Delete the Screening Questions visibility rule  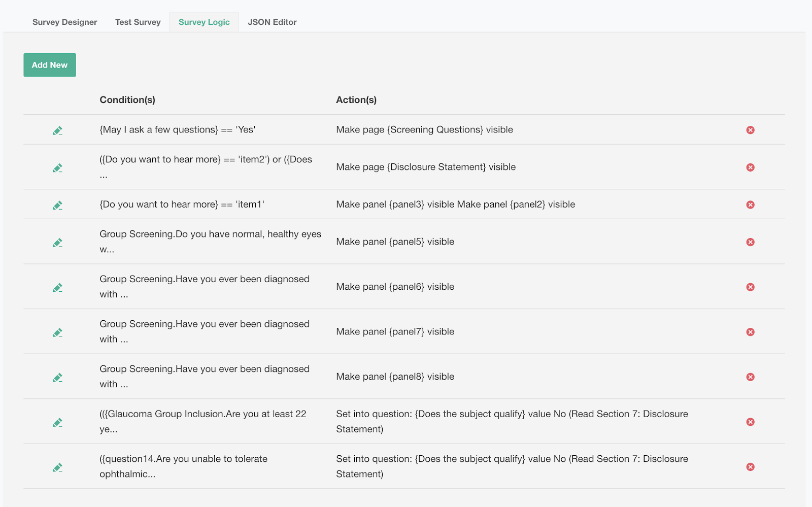click(x=750, y=130)
